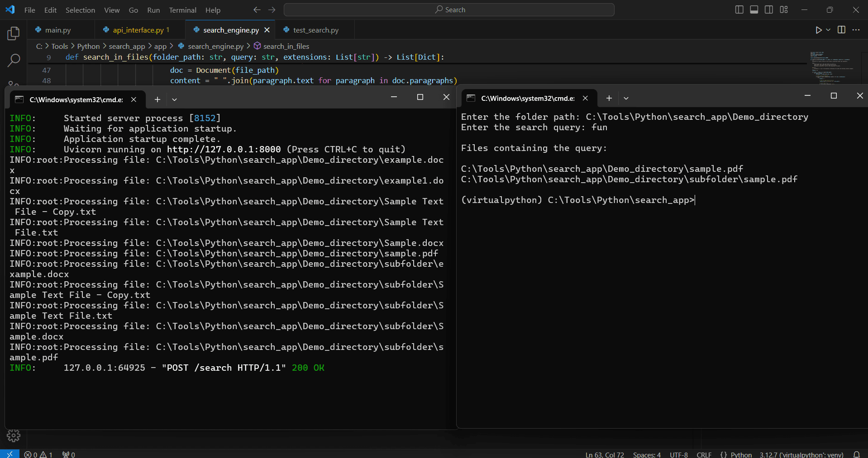This screenshot has height=458, width=868.
Task: Close the tab in the right cmd window
Action: point(585,98)
